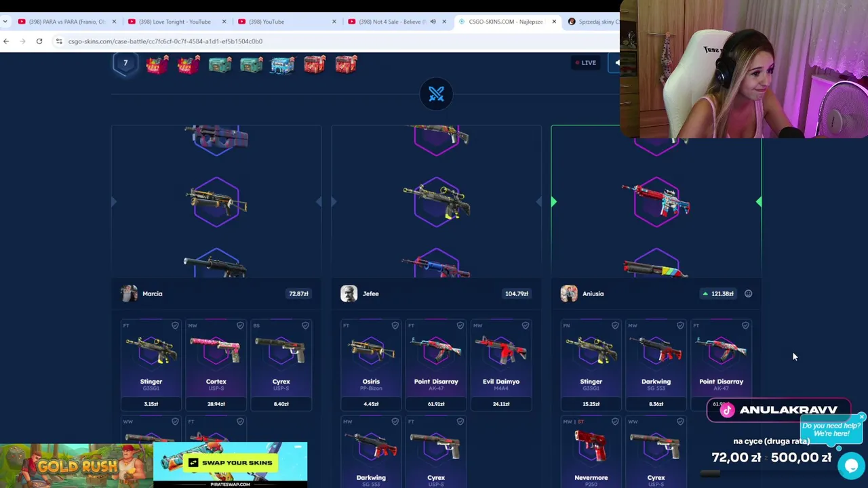868x488 pixels.
Task: Open Marcia's player avatar
Action: point(129,293)
